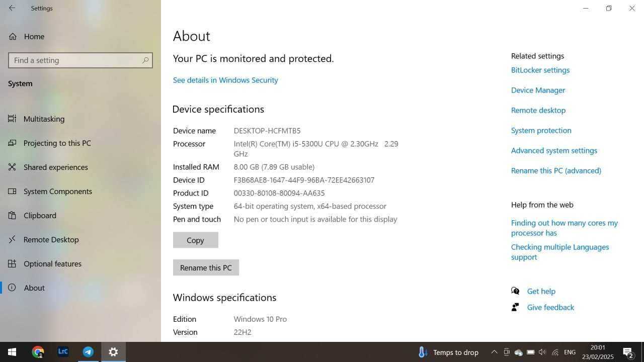
Task: Click Settings gear in taskbar
Action: point(113,352)
